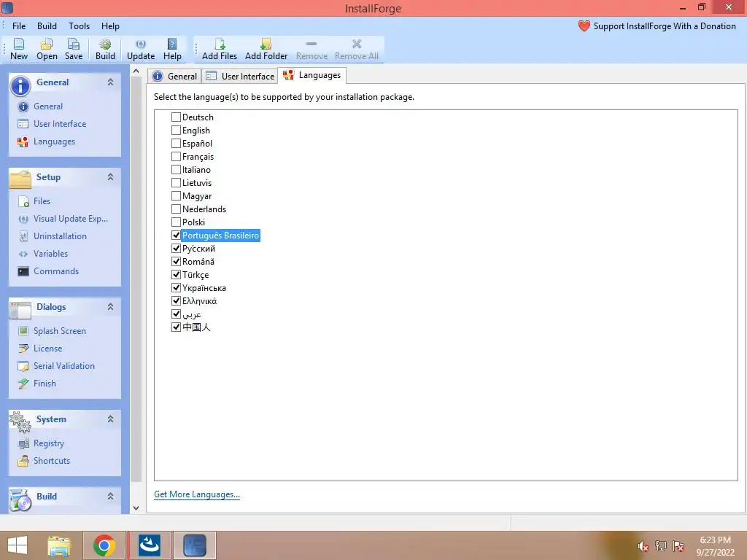Click the muted volume tray icon
The height and width of the screenshot is (560, 747).
643,546
